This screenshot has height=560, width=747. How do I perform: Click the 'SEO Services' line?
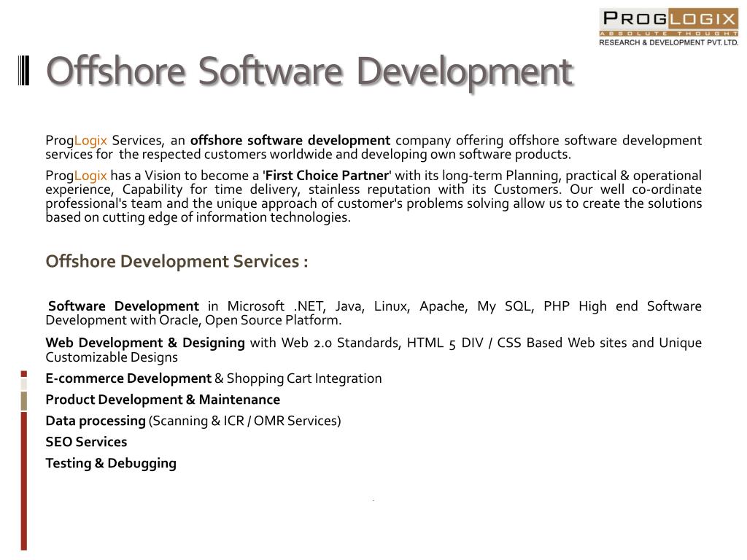pyautogui.click(x=86, y=442)
